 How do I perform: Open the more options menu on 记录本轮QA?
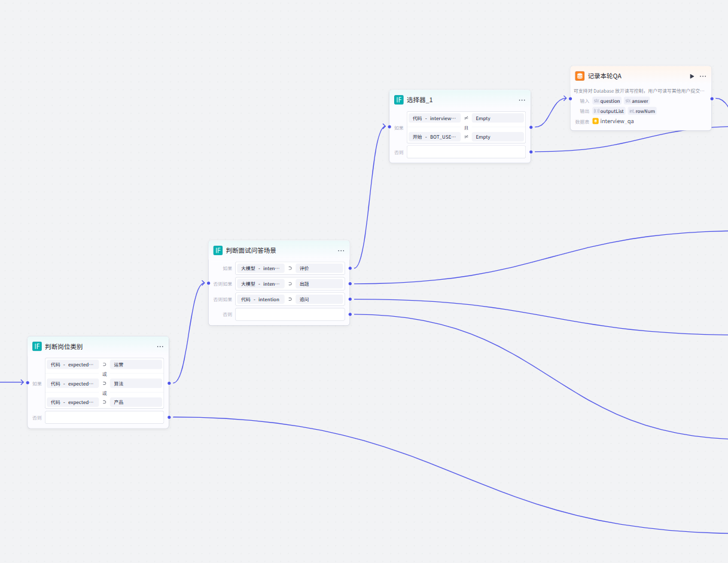(703, 77)
